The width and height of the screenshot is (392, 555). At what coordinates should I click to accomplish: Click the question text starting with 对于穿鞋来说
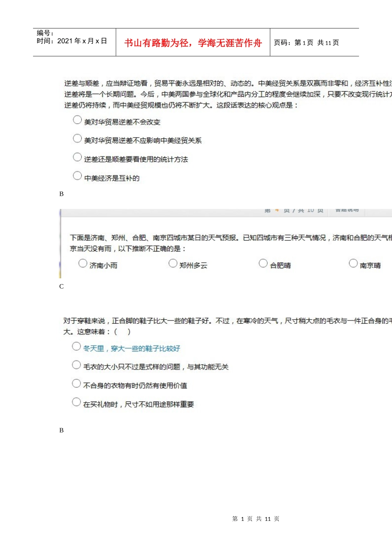pos(227,326)
